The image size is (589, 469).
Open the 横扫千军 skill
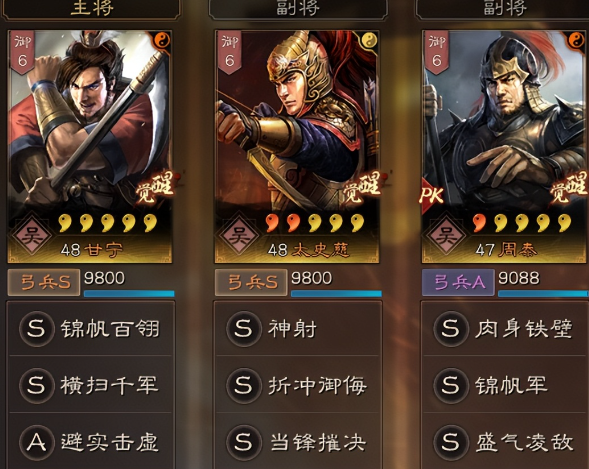click(91, 385)
